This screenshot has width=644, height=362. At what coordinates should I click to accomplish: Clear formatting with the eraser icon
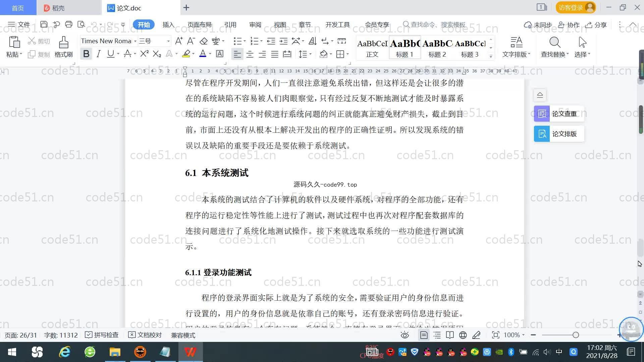point(204,41)
